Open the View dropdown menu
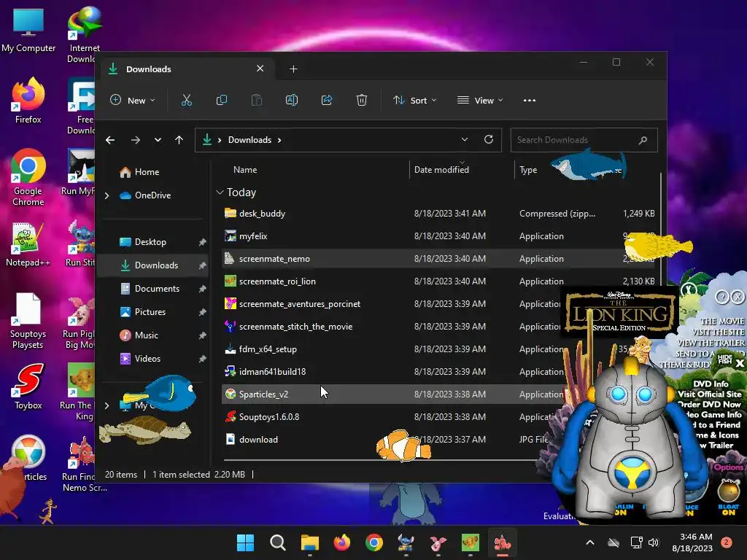747x560 pixels. click(x=480, y=101)
